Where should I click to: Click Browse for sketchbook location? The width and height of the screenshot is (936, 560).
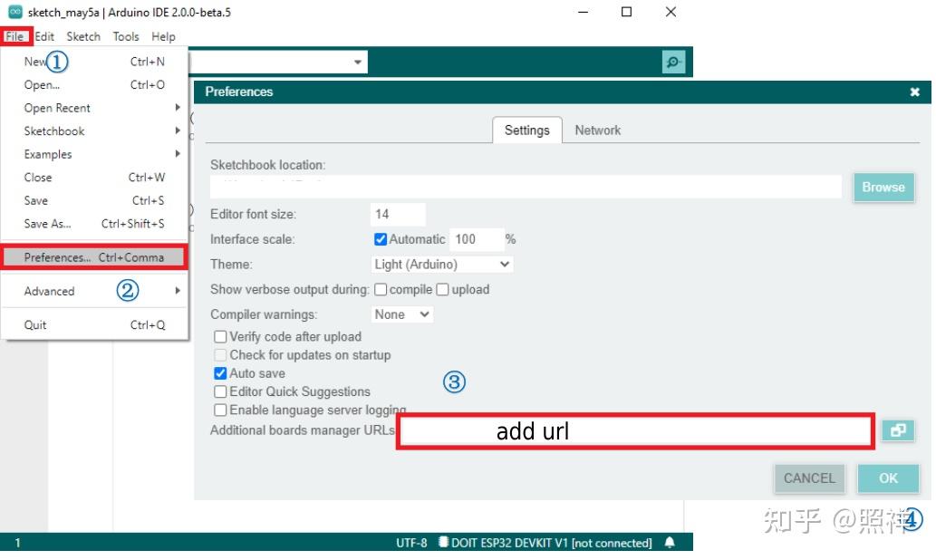click(883, 188)
